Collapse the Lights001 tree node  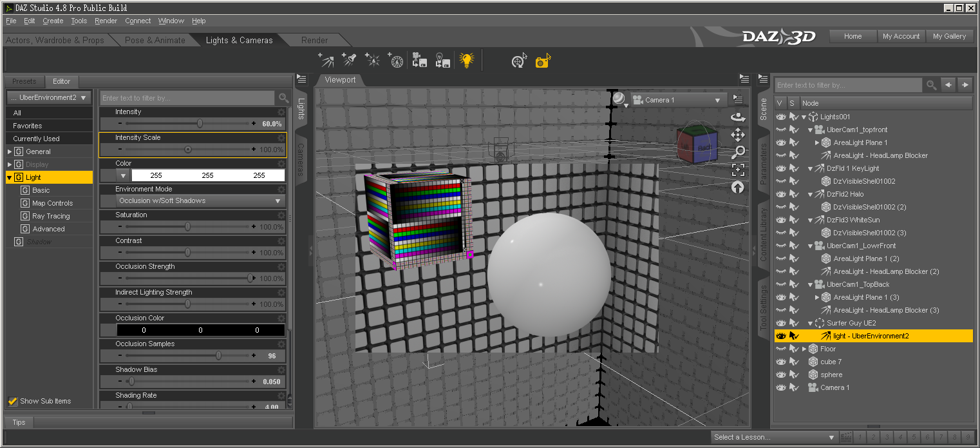click(804, 117)
